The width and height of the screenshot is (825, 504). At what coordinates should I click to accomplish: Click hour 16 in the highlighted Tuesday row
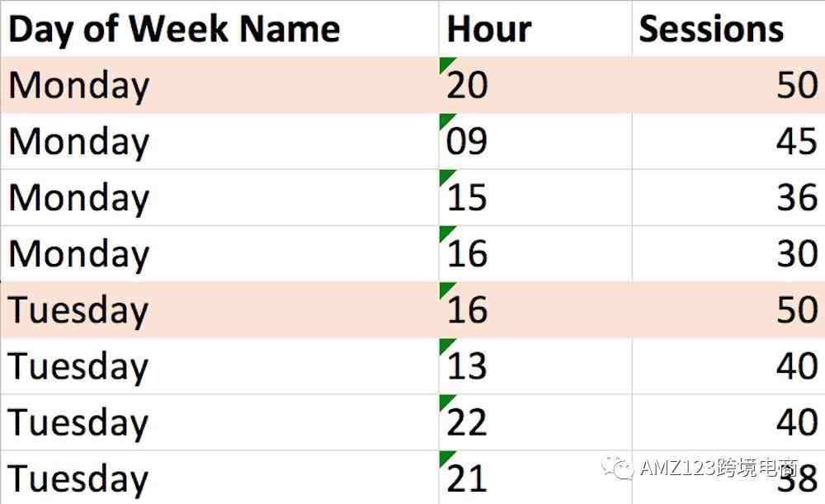tap(535, 309)
